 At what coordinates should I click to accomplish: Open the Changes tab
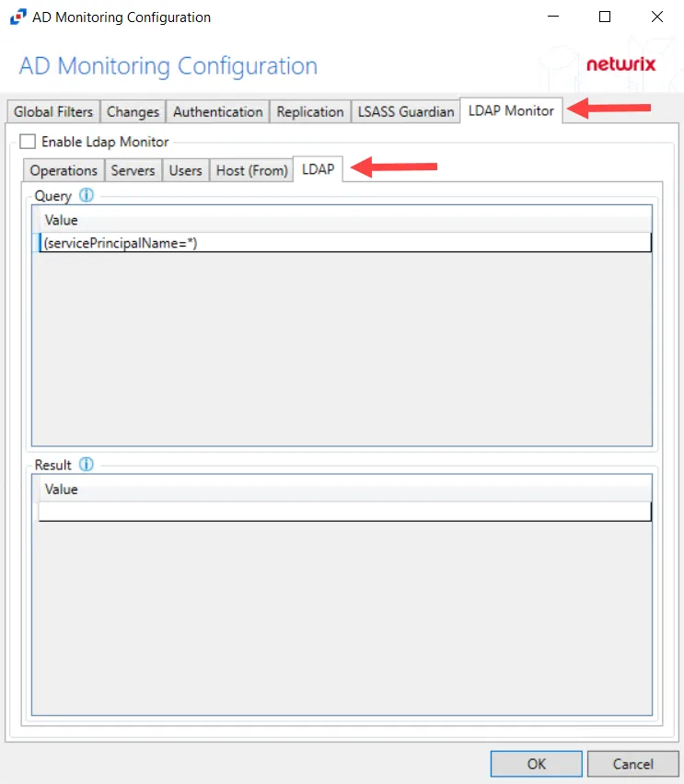(133, 111)
